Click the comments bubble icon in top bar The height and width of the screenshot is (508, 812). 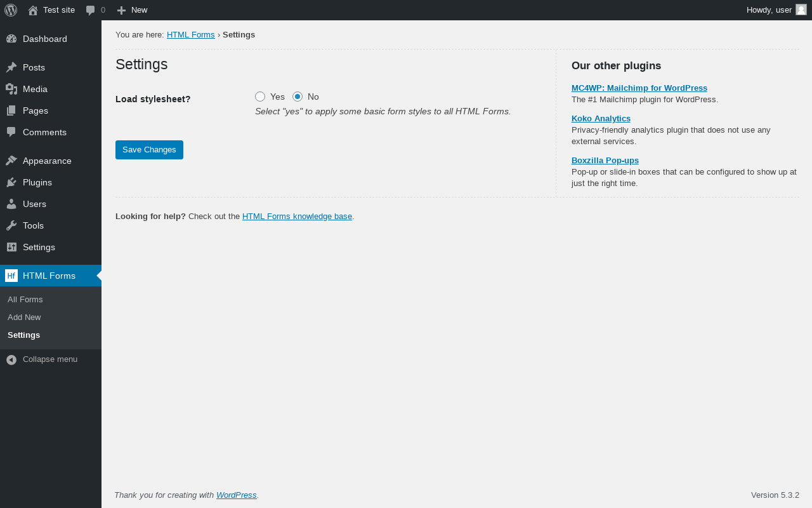click(91, 10)
